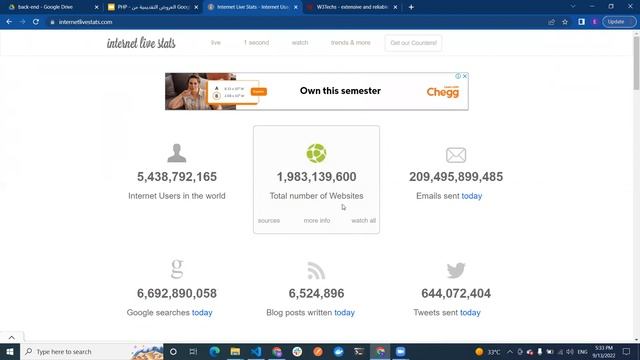
Task: Open the '1 second' nav item
Action: 256,42
